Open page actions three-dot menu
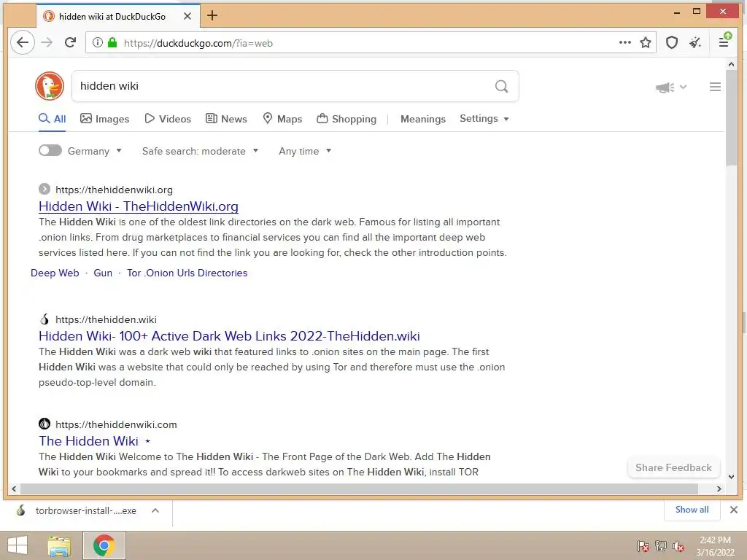Image resolution: width=747 pixels, height=560 pixels. 624,42
